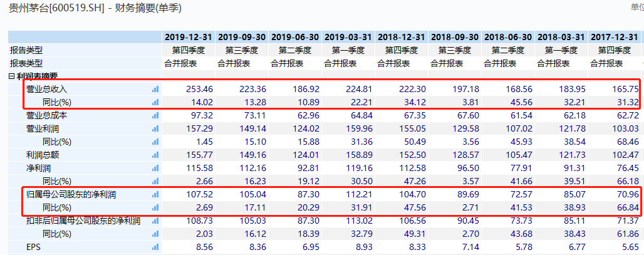Open chart icon for 净利润 同比(%) row
This screenshot has height=255, width=644.
coord(155,181)
